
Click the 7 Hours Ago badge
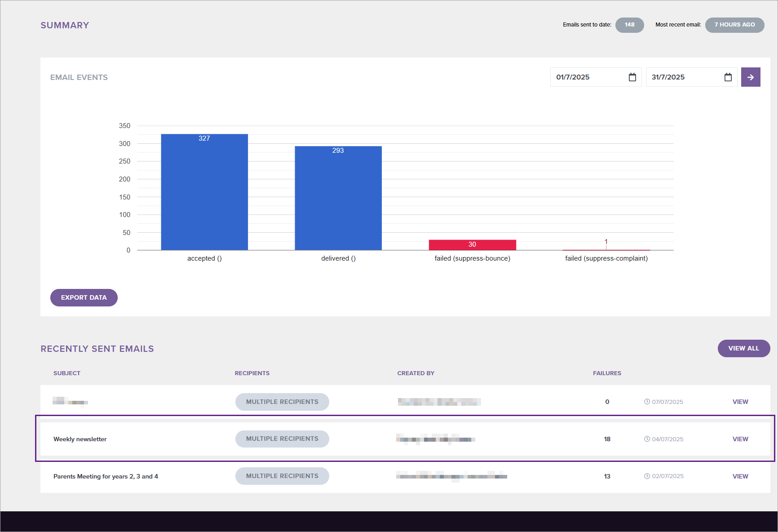[734, 25]
